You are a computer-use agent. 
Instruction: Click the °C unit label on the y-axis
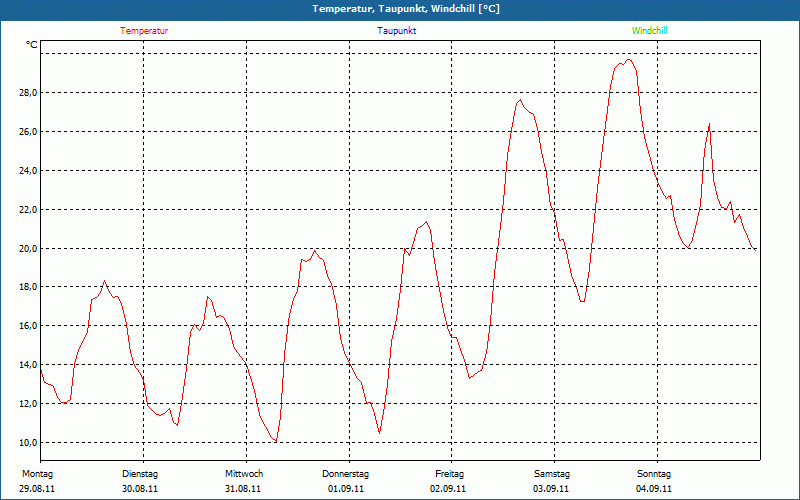coord(32,45)
